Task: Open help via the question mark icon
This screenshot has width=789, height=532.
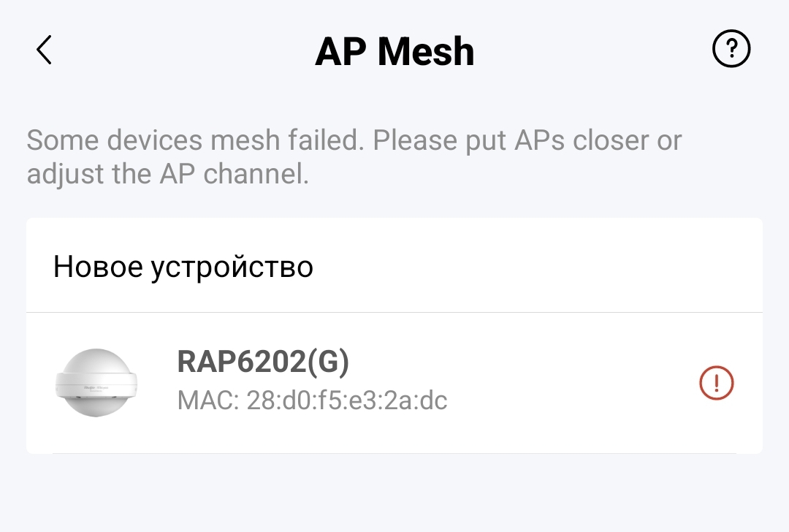Action: pyautogui.click(x=731, y=49)
